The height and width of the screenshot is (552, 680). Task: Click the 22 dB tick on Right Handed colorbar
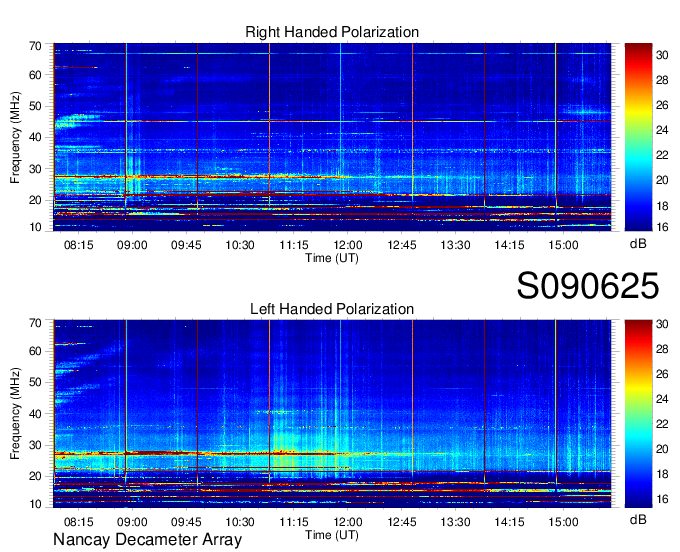click(x=662, y=155)
